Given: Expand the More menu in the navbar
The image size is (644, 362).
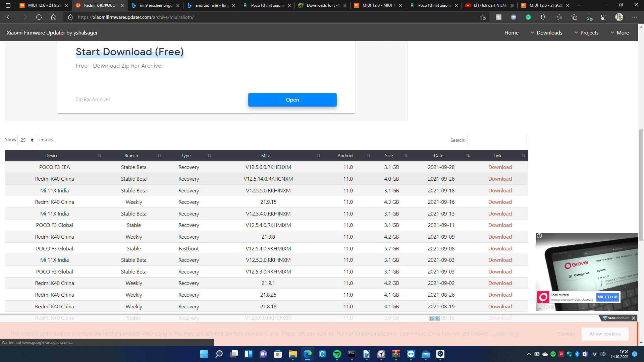Looking at the screenshot, I should (x=620, y=33).
